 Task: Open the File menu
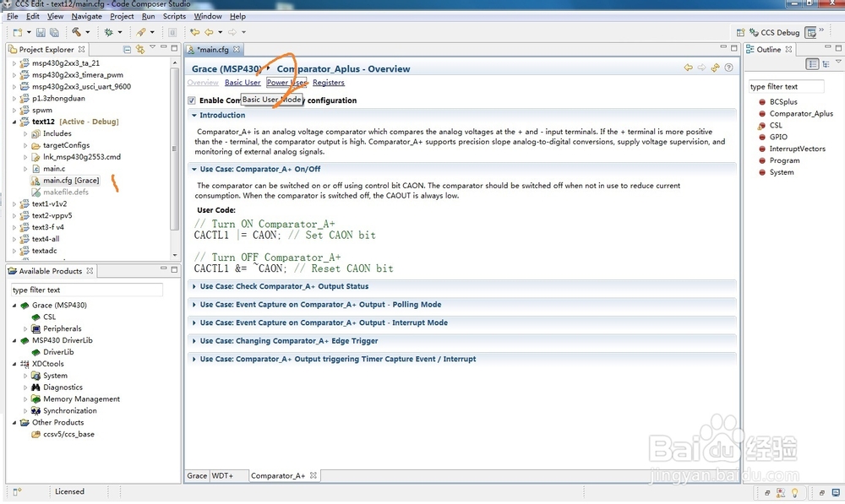[x=13, y=16]
